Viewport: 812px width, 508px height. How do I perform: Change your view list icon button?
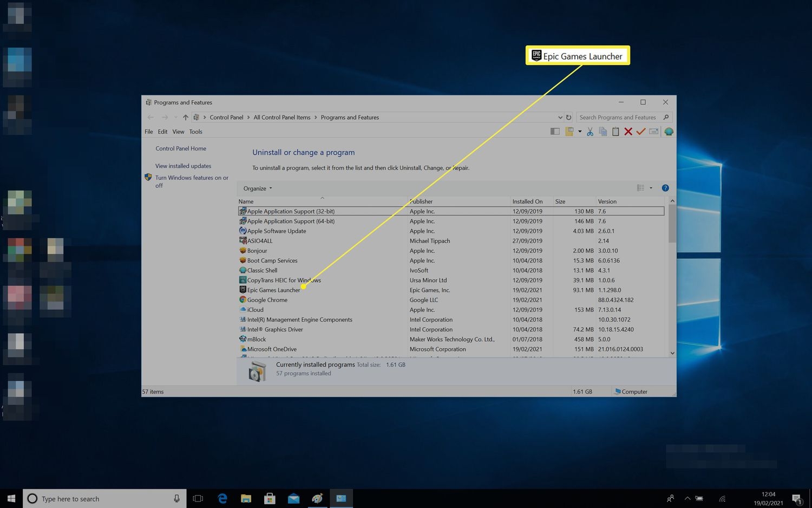(640, 188)
